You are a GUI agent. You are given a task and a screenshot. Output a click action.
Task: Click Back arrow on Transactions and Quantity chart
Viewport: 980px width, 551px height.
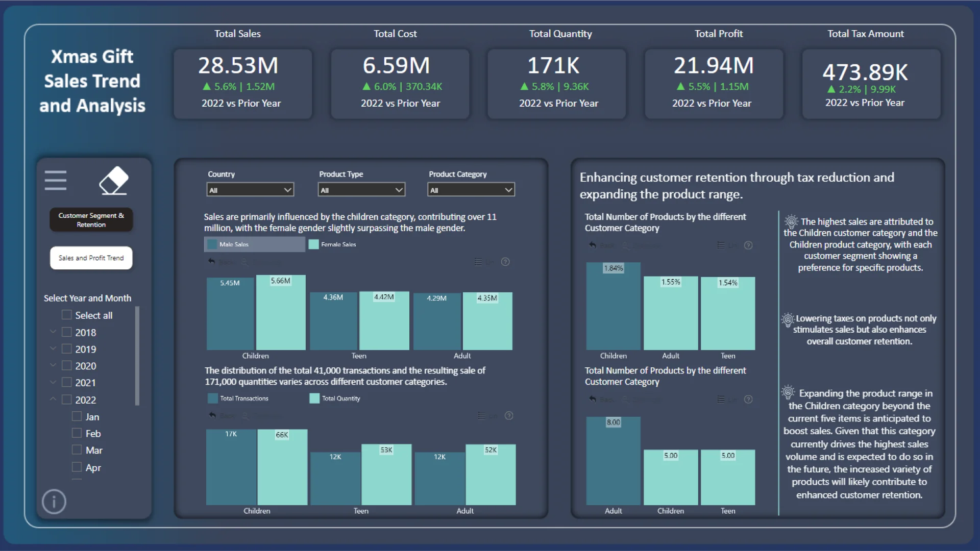212,416
